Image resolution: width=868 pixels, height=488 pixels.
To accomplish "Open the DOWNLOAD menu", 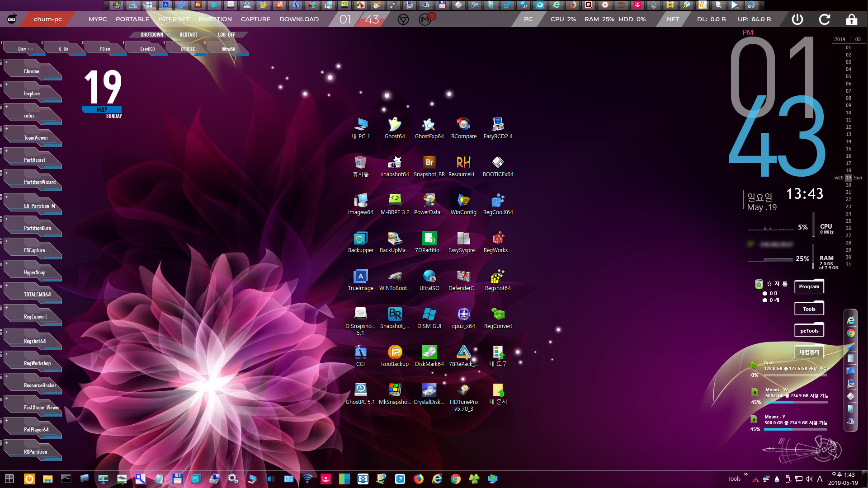I will click(299, 19).
